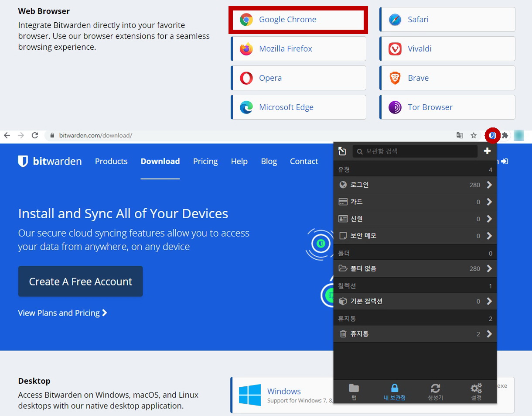Expand the 기본 컬렉션 chevron
Viewport: 532px width, 416px height.
point(489,301)
